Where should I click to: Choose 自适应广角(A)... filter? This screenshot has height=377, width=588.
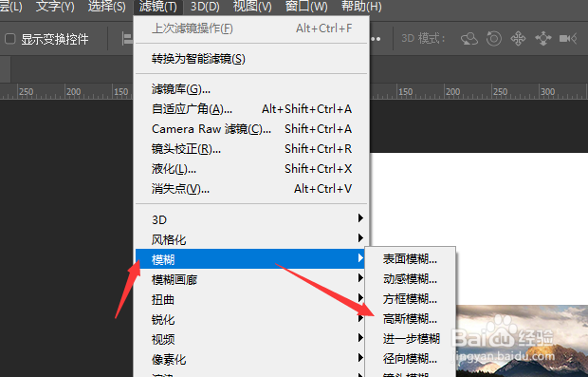click(251, 109)
